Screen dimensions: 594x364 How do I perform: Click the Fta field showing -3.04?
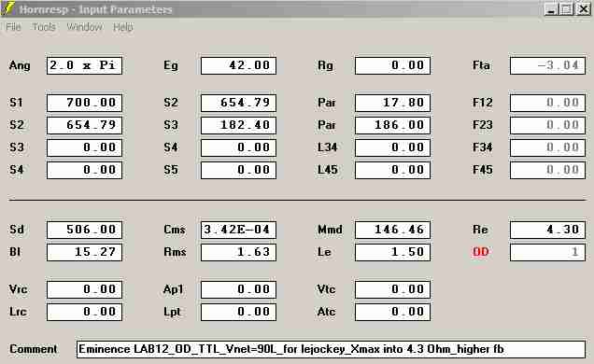pyautogui.click(x=548, y=65)
